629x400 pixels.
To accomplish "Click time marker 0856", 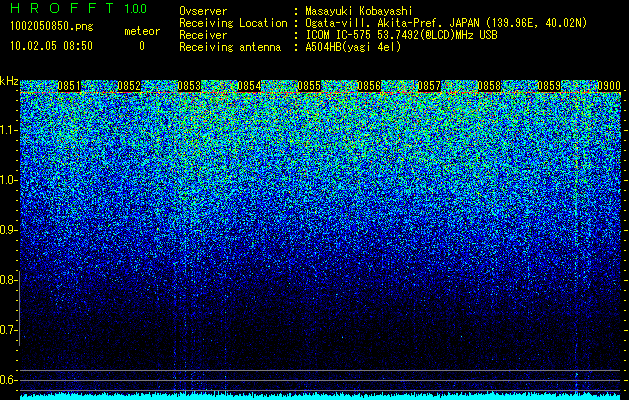I will point(369,86).
